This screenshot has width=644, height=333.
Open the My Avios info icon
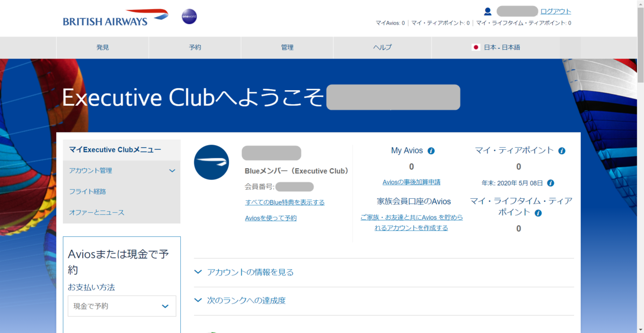pos(431,151)
